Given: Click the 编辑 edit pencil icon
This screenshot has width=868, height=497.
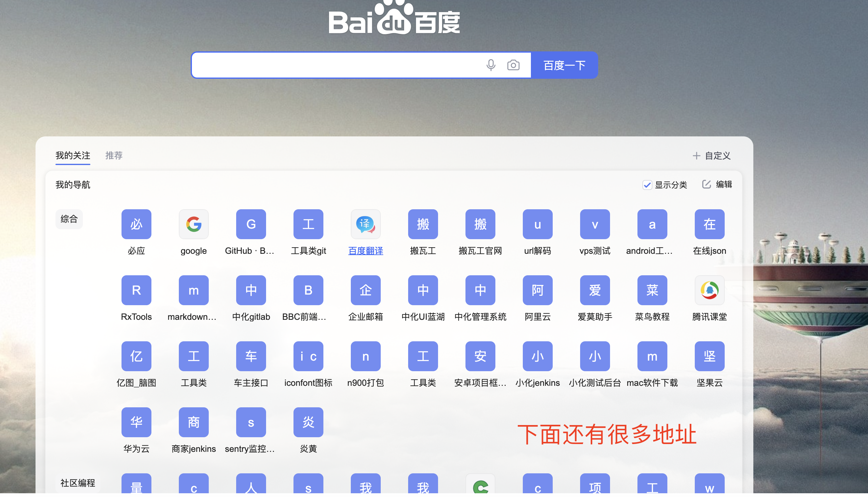Looking at the screenshot, I should (x=707, y=185).
